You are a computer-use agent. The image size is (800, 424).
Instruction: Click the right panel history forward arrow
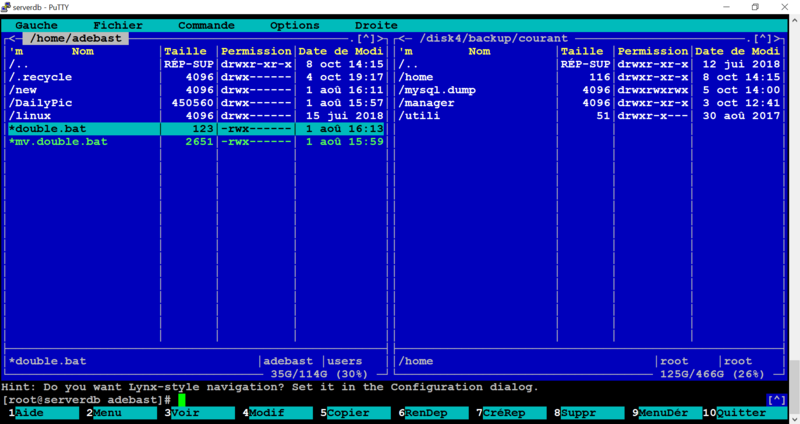[x=777, y=38]
